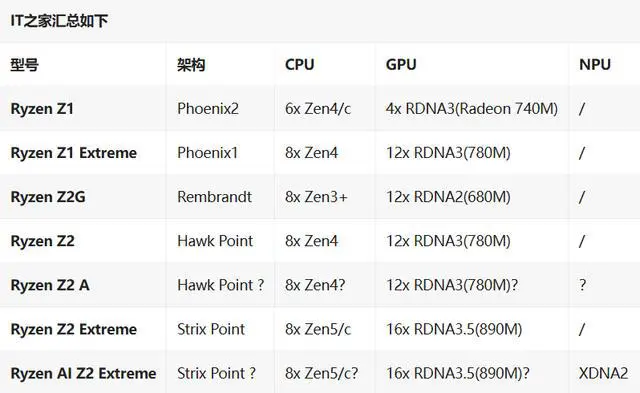This screenshot has width=640, height=393.
Task: Select the 16x RDNA3.5(890M)? GPU cell
Action: (x=458, y=373)
